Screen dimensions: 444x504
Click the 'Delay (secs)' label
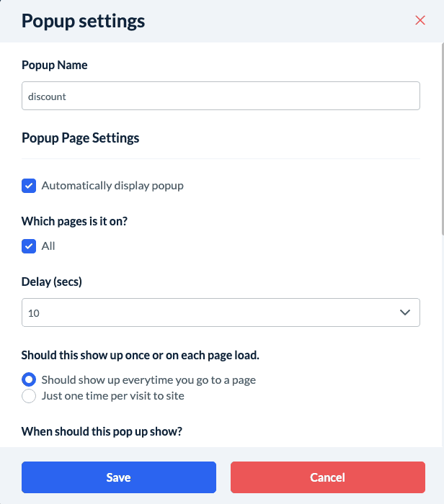[52, 282]
